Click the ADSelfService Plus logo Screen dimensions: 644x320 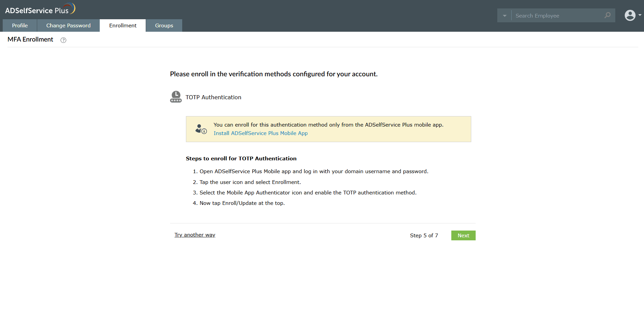point(40,9)
